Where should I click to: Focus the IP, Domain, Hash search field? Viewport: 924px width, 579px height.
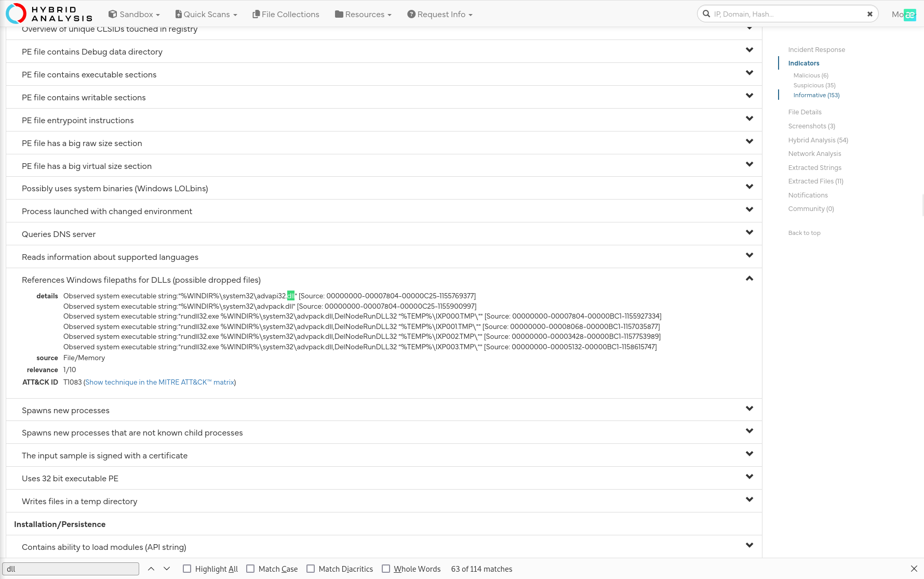click(787, 14)
